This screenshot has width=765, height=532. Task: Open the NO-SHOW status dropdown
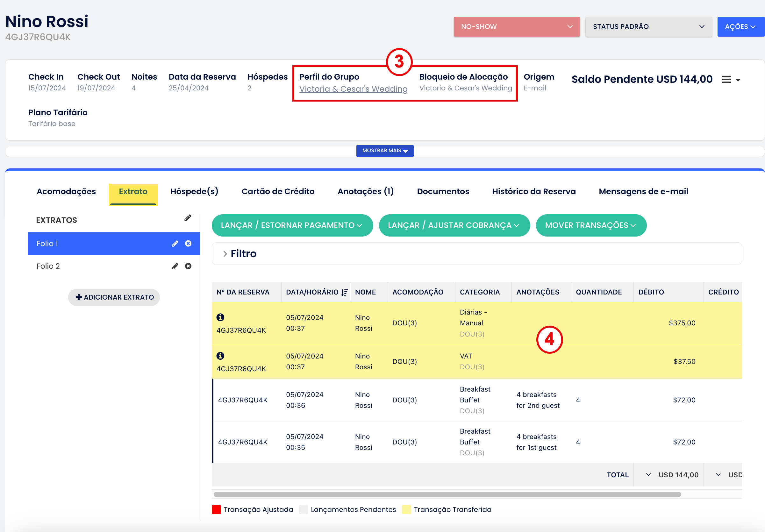pos(517,27)
